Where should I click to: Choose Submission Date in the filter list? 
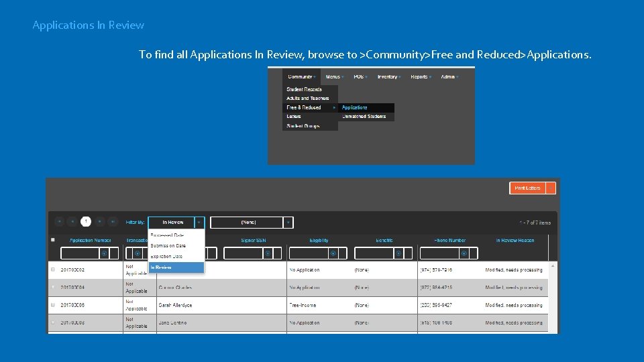point(176,246)
